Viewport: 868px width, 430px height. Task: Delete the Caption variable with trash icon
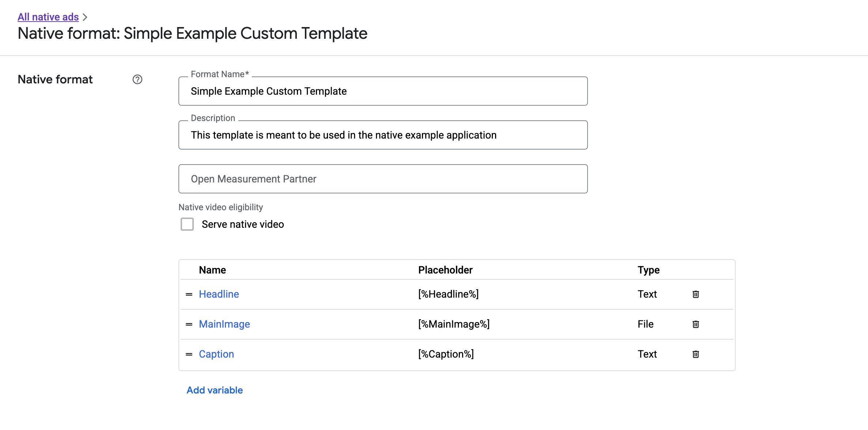tap(695, 354)
